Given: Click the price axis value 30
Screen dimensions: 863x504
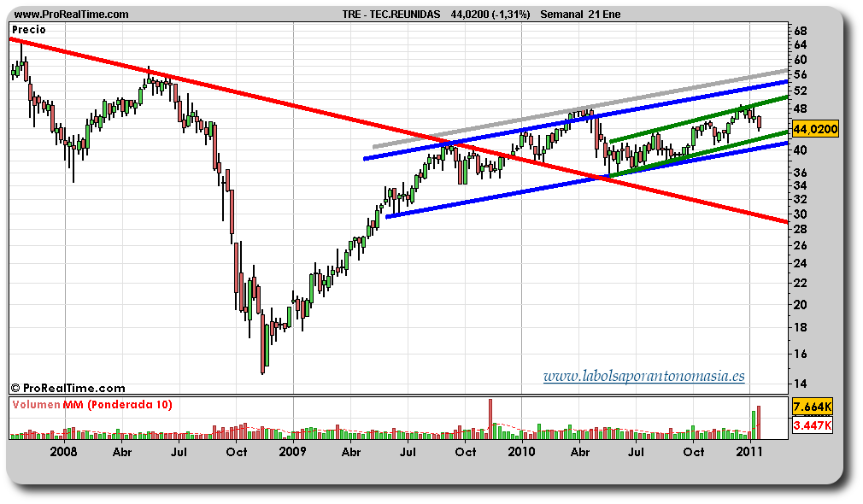Looking at the screenshot, I should pos(800,214).
